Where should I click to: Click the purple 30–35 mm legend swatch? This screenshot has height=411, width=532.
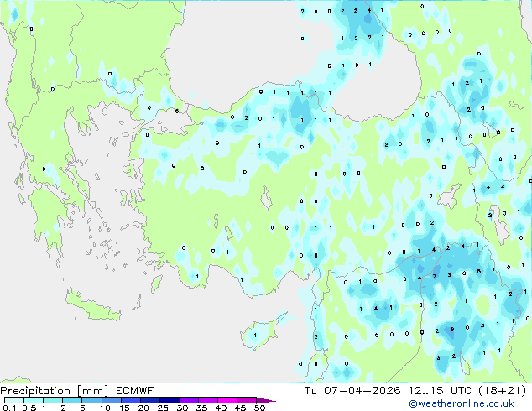[189, 400]
